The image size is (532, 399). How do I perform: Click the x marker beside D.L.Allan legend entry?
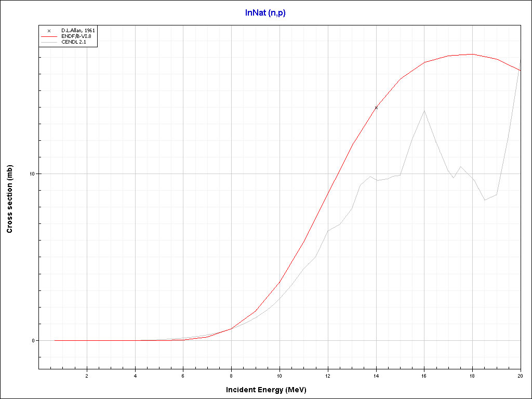click(49, 31)
